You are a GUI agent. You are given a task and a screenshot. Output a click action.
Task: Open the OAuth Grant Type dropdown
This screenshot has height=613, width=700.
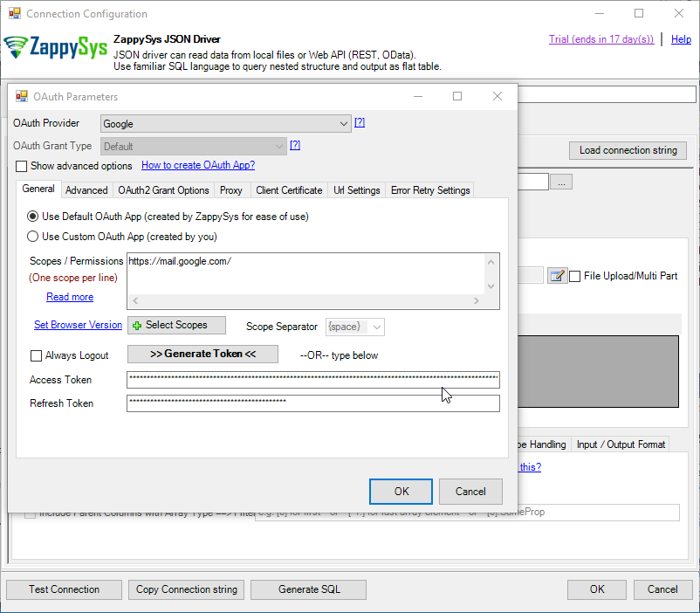[193, 147]
